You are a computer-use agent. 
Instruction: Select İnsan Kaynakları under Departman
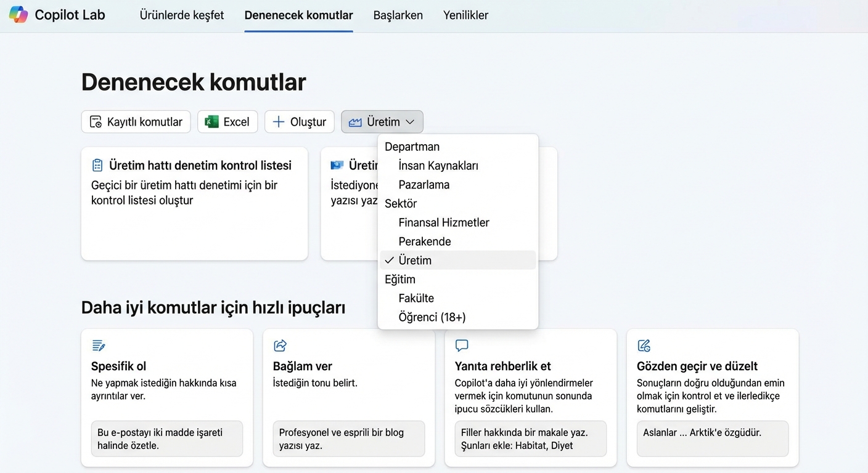pyautogui.click(x=438, y=165)
